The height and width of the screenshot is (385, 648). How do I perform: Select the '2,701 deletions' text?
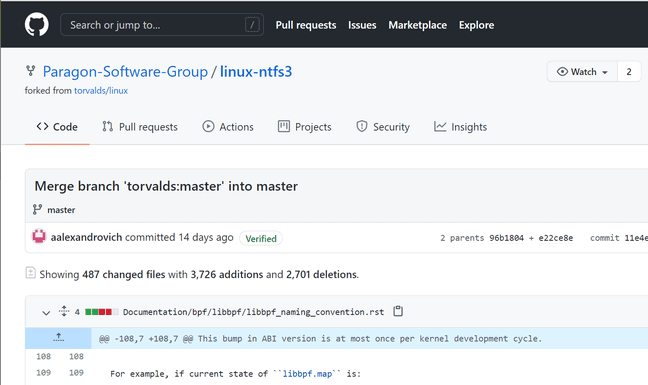322,274
